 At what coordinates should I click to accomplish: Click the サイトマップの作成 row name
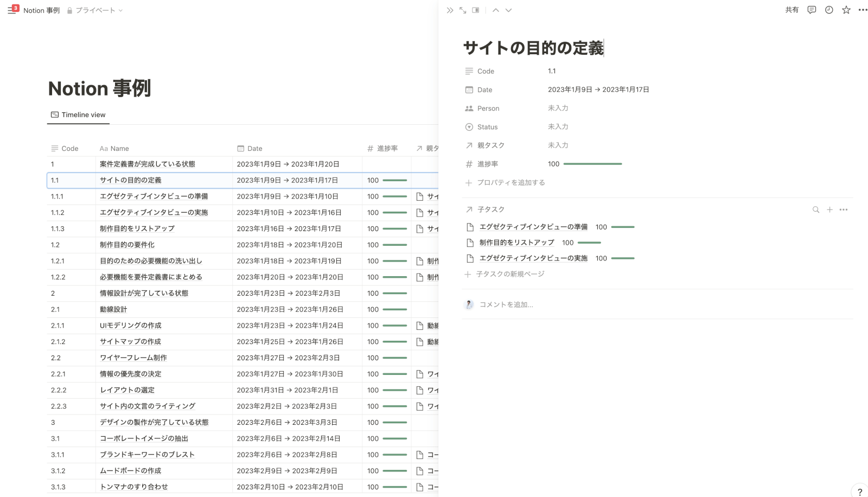tap(130, 341)
